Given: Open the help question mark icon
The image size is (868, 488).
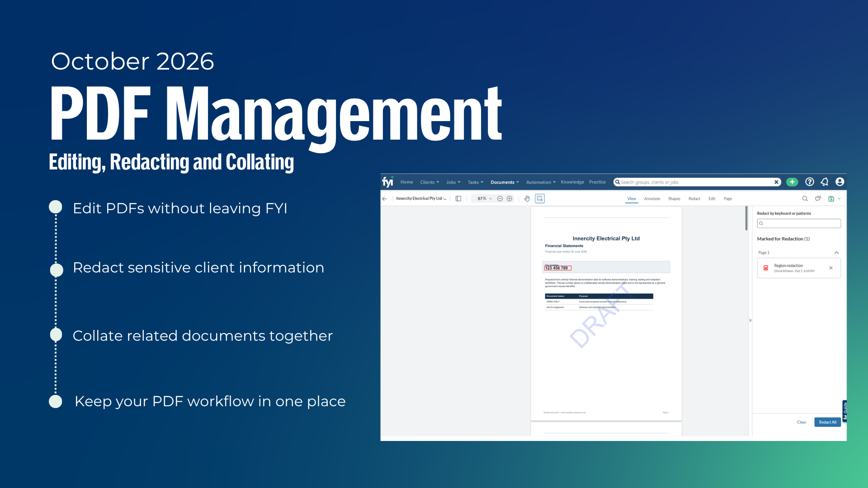Looking at the screenshot, I should click(x=810, y=182).
